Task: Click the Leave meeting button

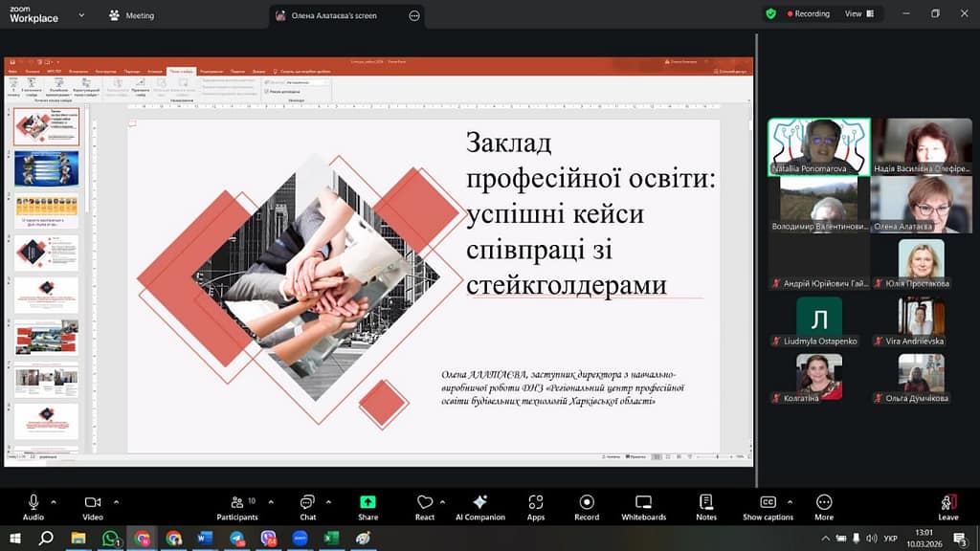Action: point(947,506)
